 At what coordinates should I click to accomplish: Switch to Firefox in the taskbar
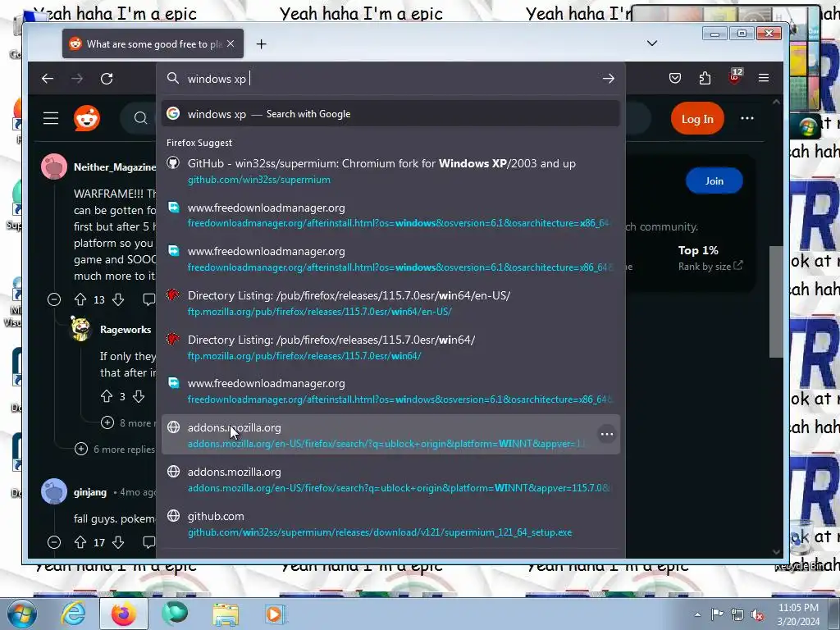pyautogui.click(x=123, y=614)
